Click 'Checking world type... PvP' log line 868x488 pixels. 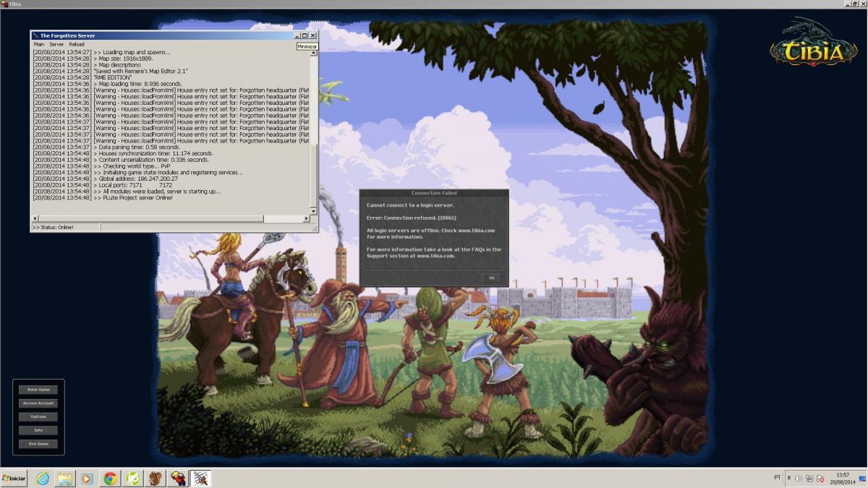tap(101, 166)
